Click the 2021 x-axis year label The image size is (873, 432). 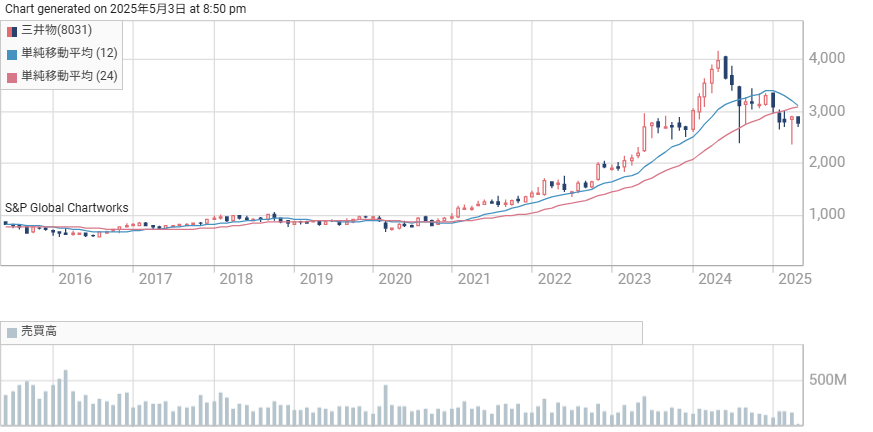click(x=474, y=278)
